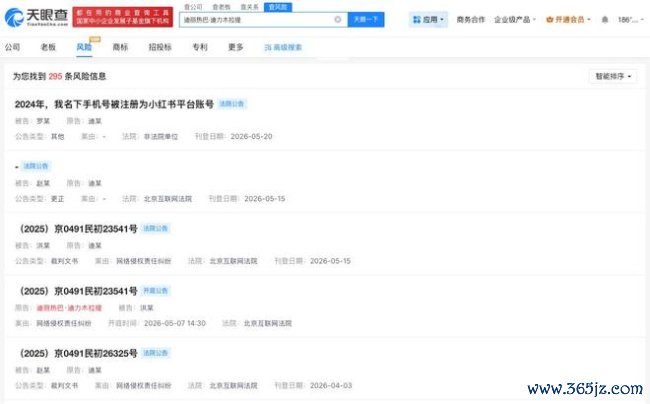Open first (2025)京0491民初23541号 法院公告 result
Image resolution: width=650 pixels, height=404 pixels.
pos(78,229)
